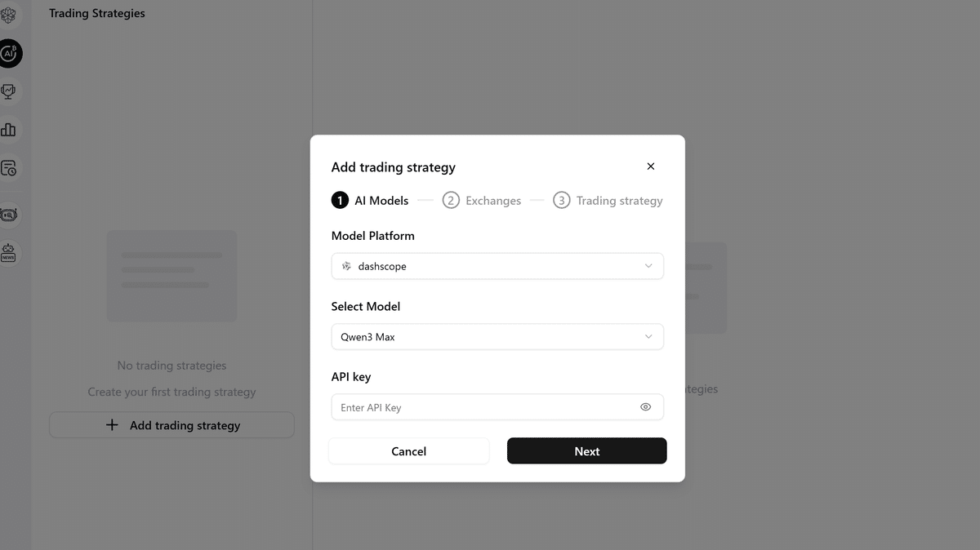Focus the Enter API Key field

[x=482, y=407]
